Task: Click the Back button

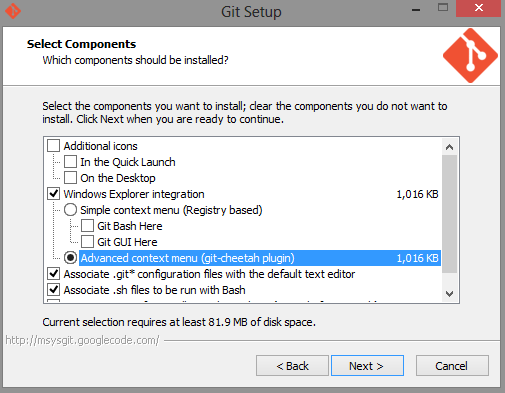Action: pyautogui.click(x=292, y=366)
